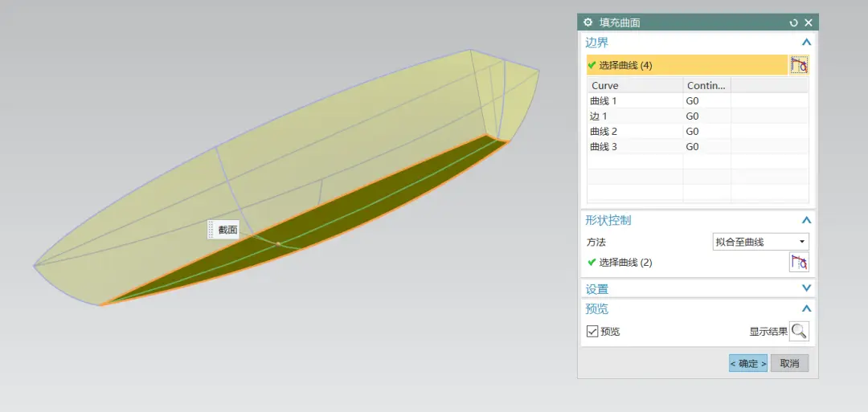868x412 pixels.
Task: Click G0 continuity for 曲线 1
Action: (693, 101)
